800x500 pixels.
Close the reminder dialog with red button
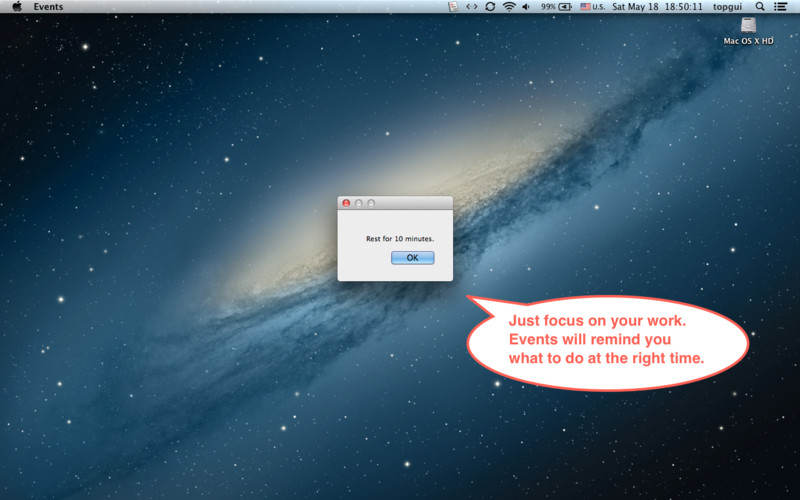click(346, 203)
